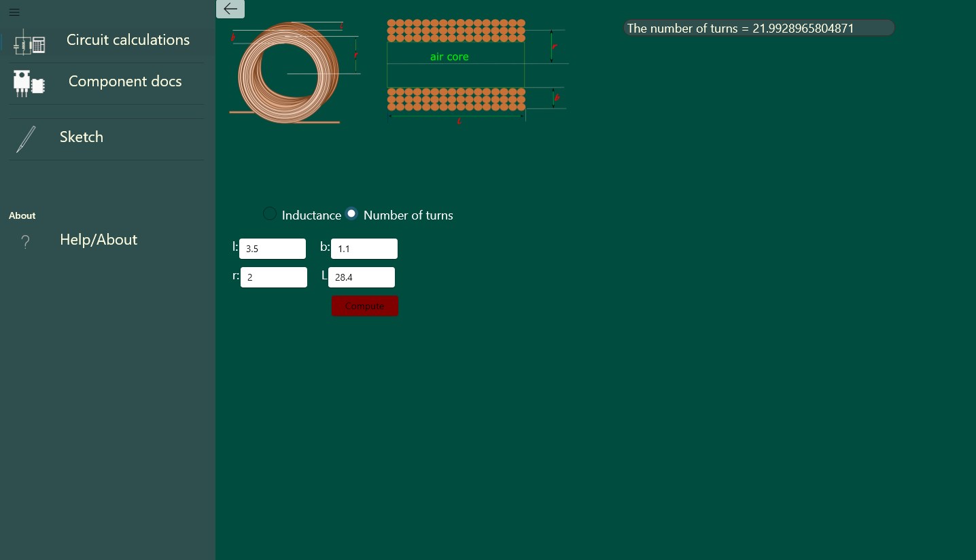
Task: Click the b value input field
Action: [x=364, y=249]
